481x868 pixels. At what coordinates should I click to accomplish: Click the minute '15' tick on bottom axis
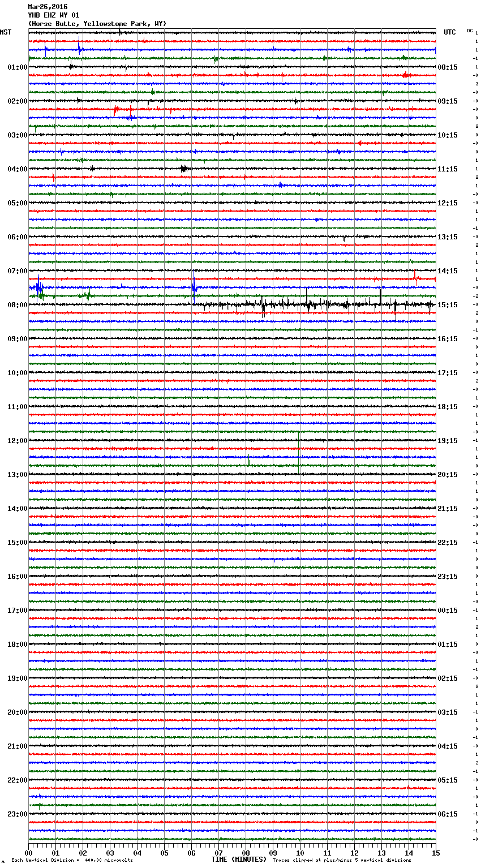point(436,853)
